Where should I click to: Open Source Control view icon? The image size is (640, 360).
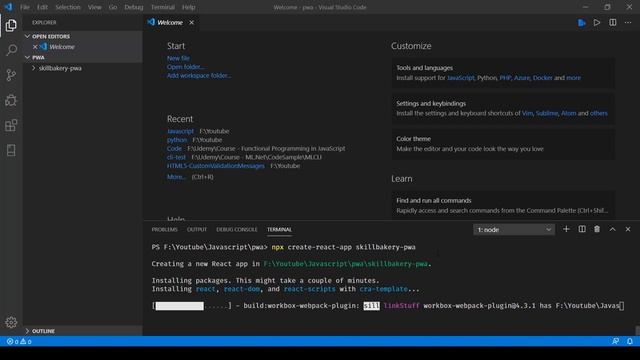(11, 75)
